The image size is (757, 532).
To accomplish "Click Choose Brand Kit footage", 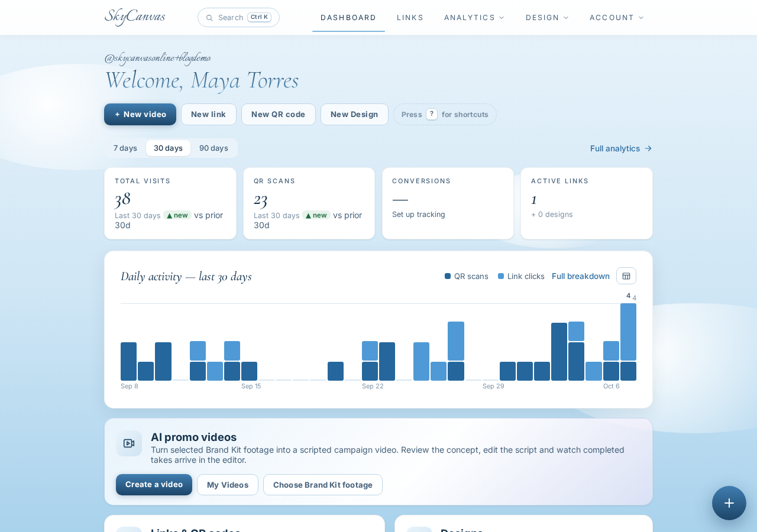I will pyautogui.click(x=323, y=485).
